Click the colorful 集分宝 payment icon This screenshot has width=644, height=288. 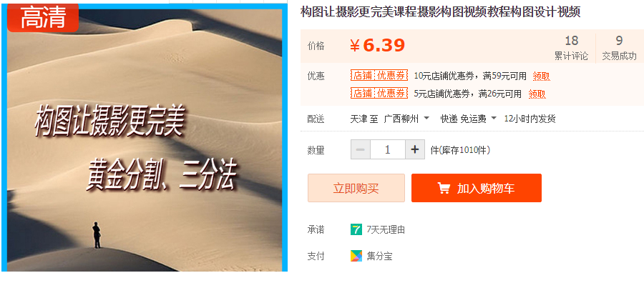click(356, 256)
